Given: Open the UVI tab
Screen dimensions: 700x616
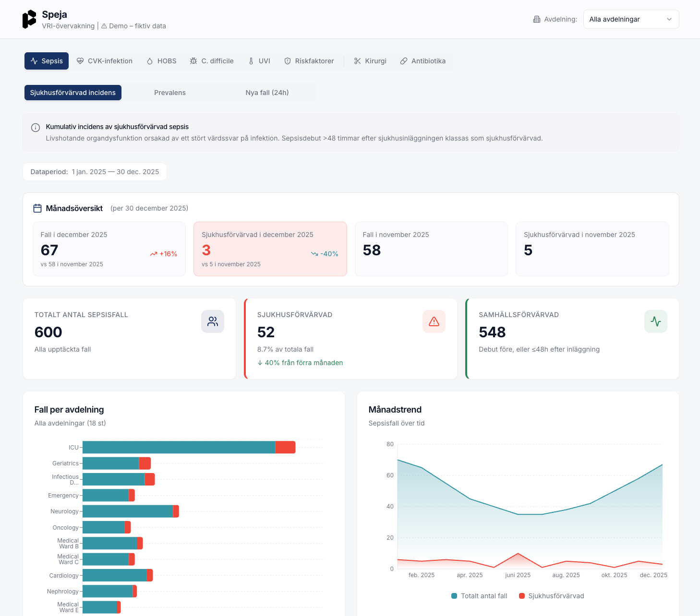Looking at the screenshot, I should pyautogui.click(x=259, y=61).
